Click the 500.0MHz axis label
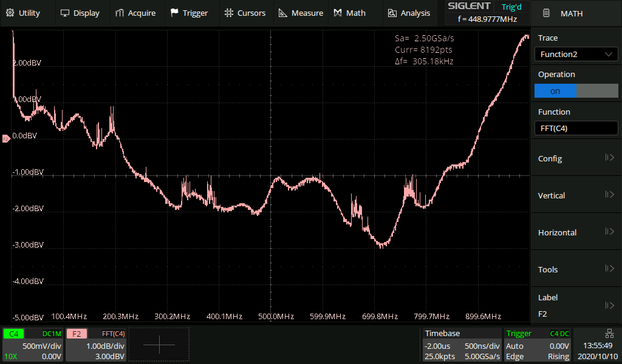 tap(276, 317)
